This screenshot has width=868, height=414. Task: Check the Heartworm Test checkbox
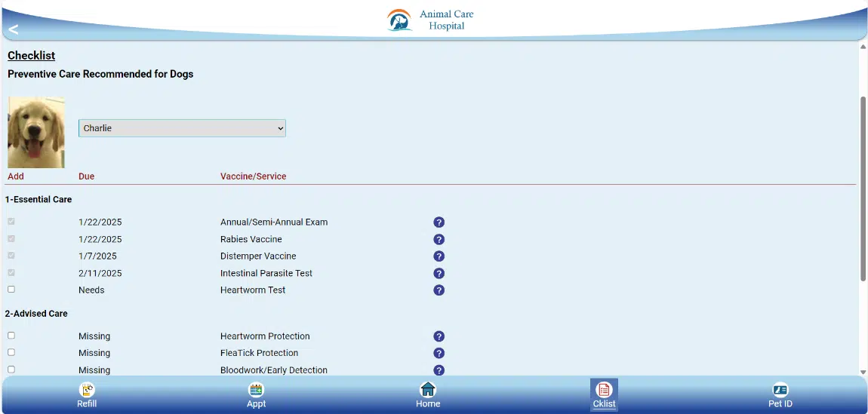point(11,290)
